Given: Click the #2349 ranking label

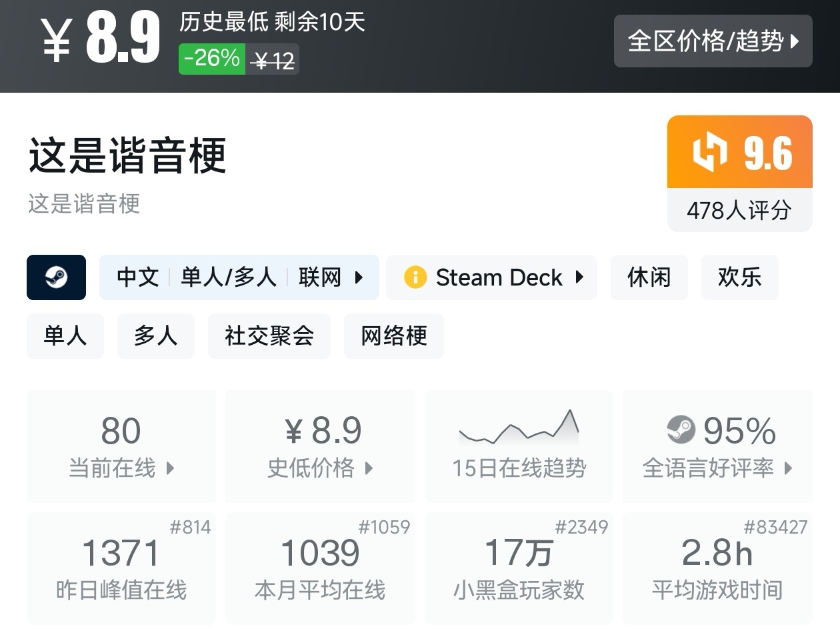Looking at the screenshot, I should (581, 527).
